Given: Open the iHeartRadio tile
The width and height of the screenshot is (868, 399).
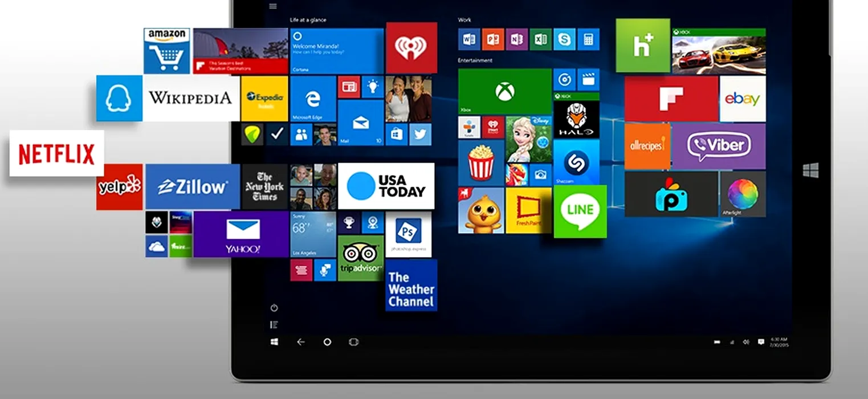Looking at the screenshot, I should click(x=411, y=48).
